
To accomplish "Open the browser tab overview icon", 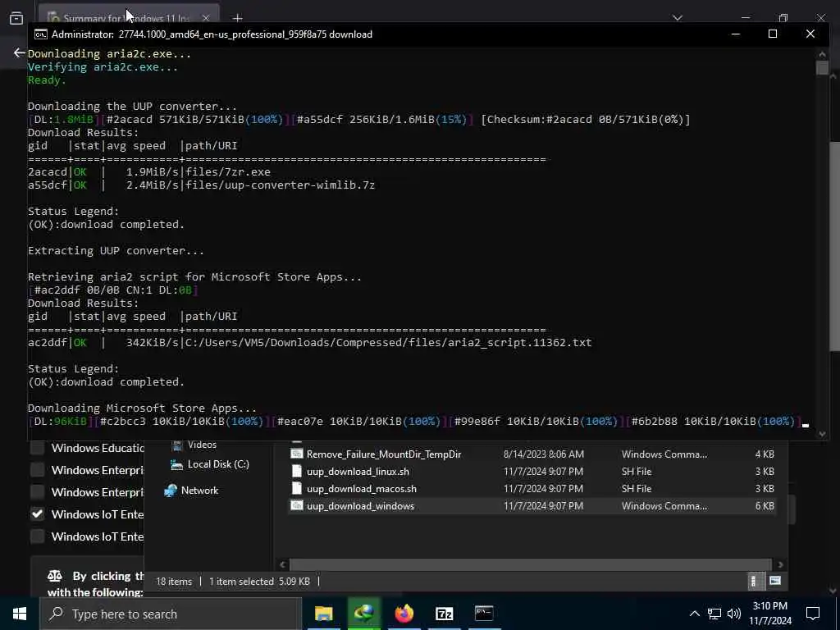I will point(16,18).
